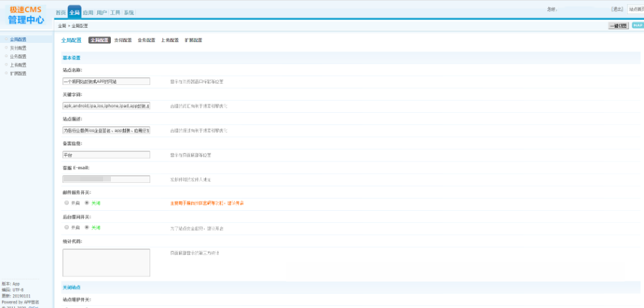Select 关闭 for 邮件服务开关
Viewport: 644px width, 308px height.
87,203
